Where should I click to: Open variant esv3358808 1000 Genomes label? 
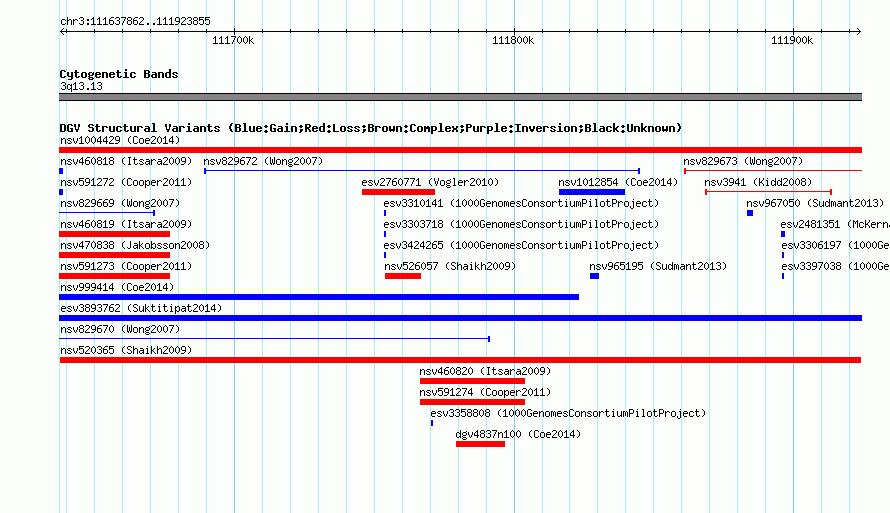pos(568,413)
